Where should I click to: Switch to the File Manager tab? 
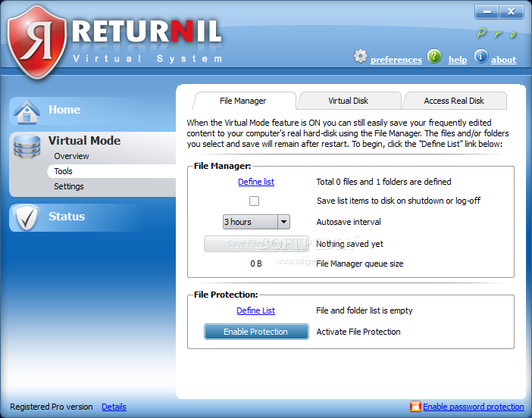[x=243, y=101]
